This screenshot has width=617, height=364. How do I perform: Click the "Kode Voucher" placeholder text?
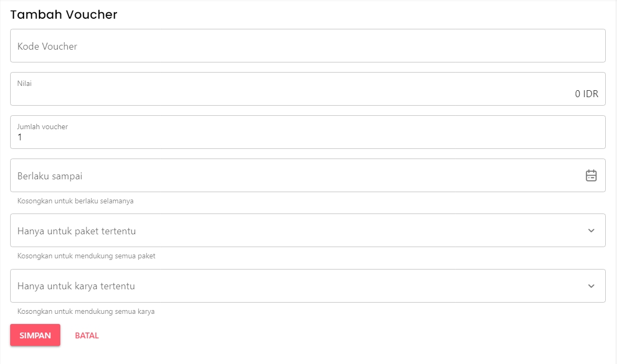point(48,46)
